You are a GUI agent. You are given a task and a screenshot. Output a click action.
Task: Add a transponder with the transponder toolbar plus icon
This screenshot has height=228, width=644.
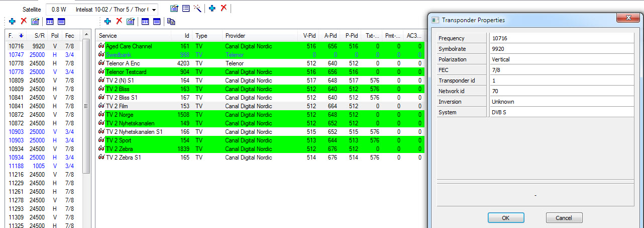[x=12, y=21]
